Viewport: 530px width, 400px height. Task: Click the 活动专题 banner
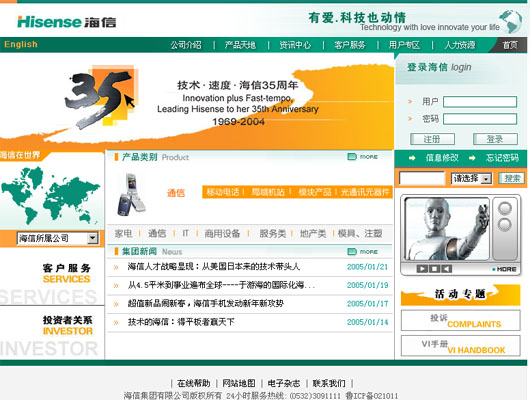point(460,295)
